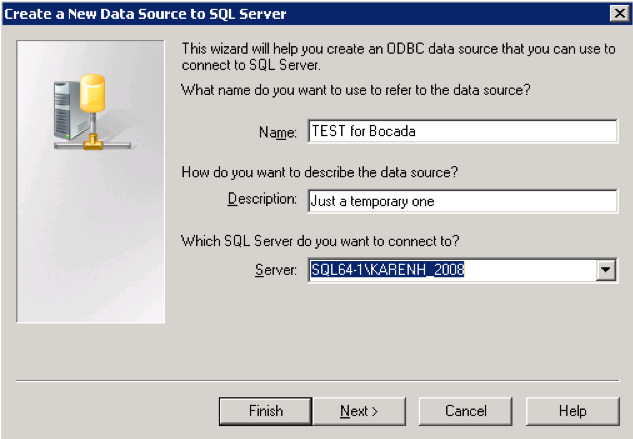Screen dimensions: 633x439
Task: Click the Description: label
Action: click(262, 199)
